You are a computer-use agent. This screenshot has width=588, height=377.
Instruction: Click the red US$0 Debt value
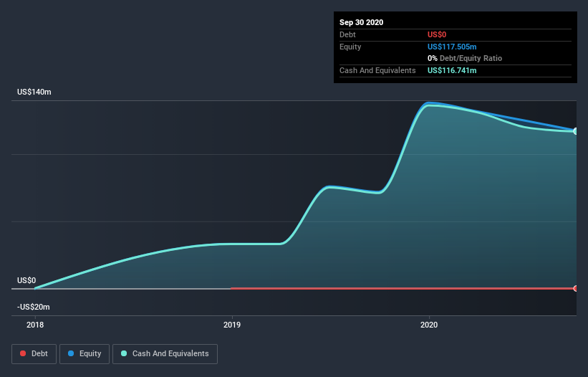(437, 34)
